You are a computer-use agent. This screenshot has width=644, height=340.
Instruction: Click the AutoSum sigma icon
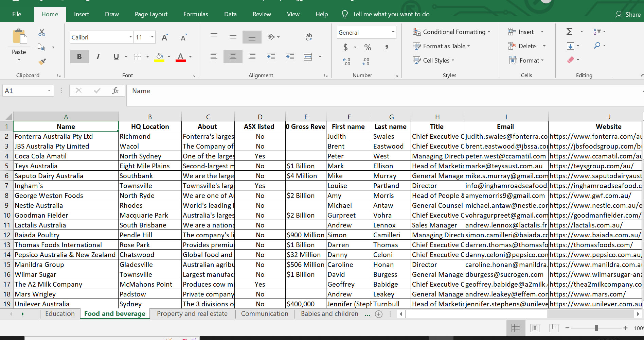point(570,32)
